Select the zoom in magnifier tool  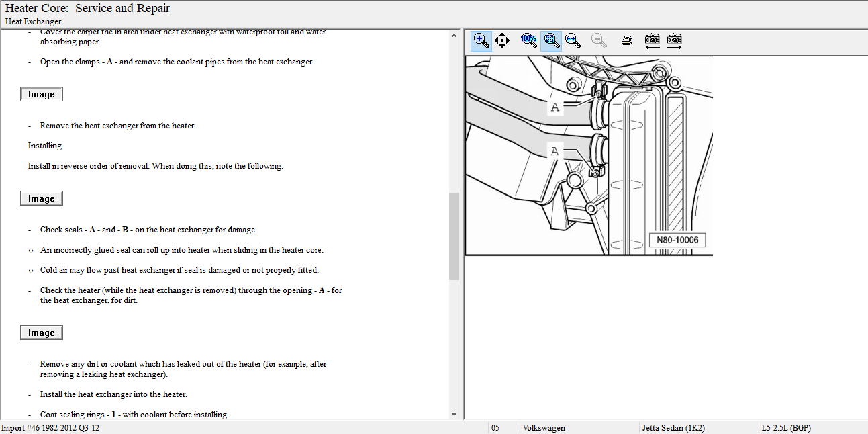pos(481,40)
